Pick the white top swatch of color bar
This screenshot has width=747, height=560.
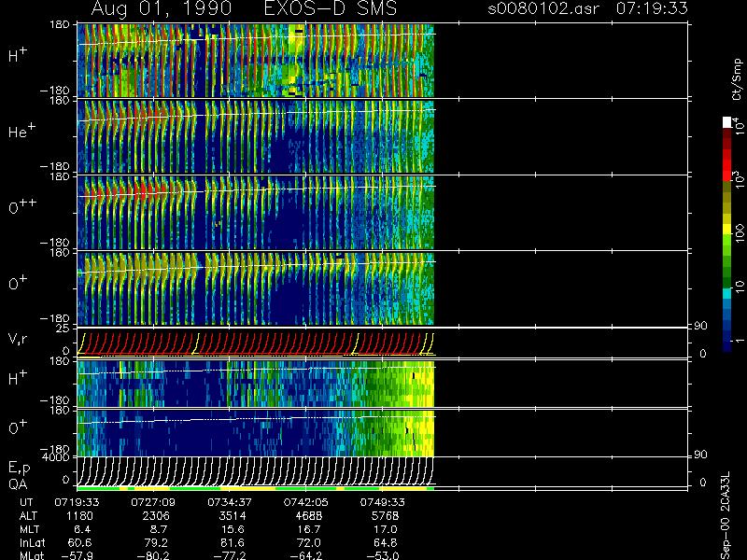(x=727, y=122)
